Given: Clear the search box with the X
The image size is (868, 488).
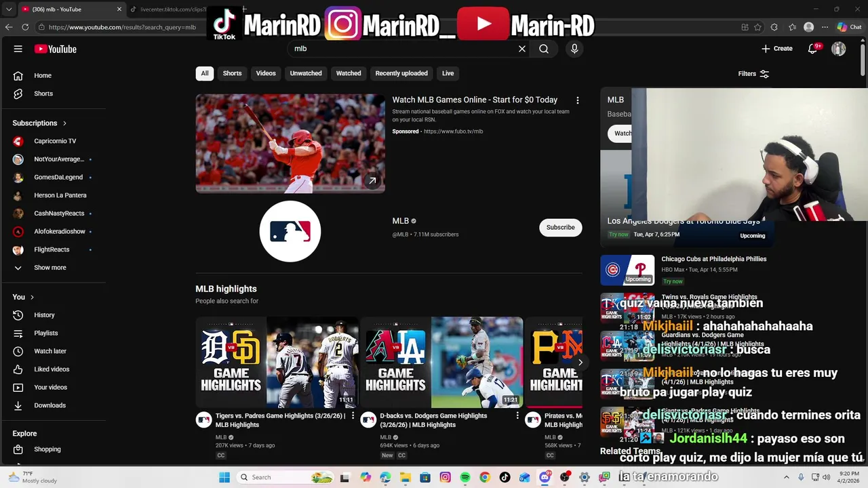Looking at the screenshot, I should pos(522,49).
